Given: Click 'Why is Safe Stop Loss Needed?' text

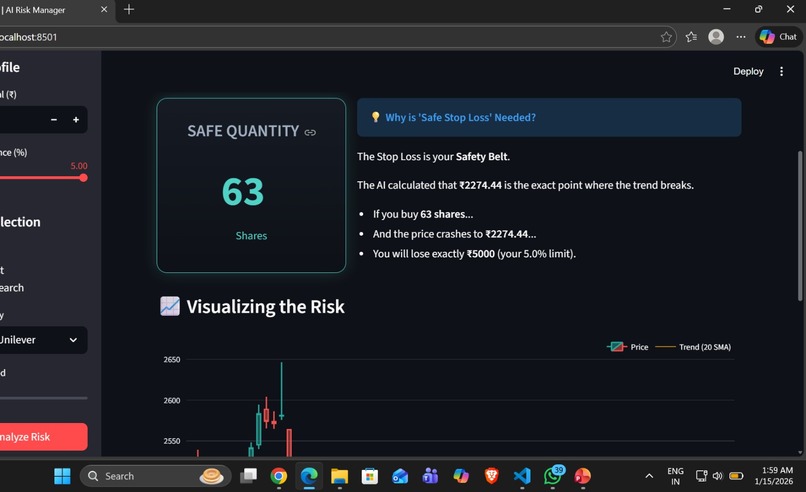Looking at the screenshot, I should [x=461, y=117].
